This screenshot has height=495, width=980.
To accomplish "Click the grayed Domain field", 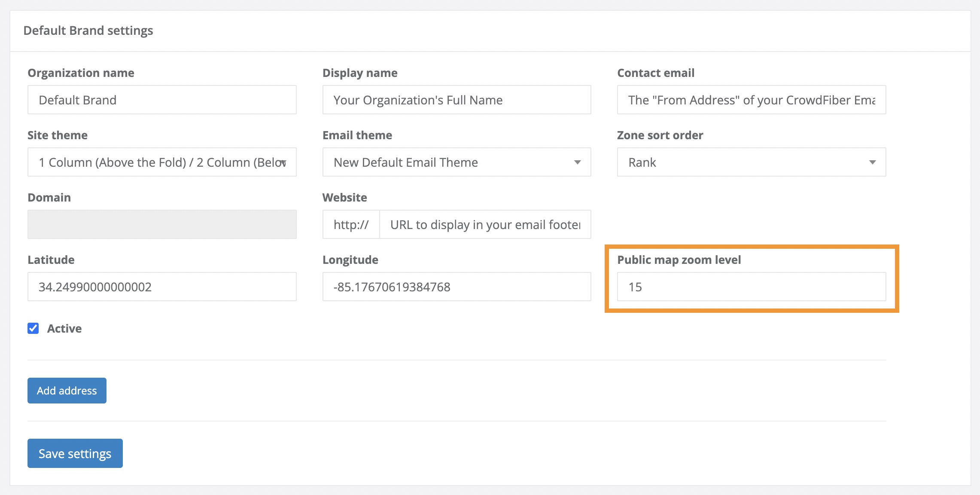I will click(161, 224).
